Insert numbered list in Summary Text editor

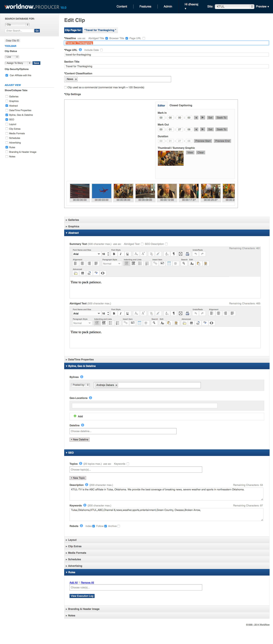147,263
